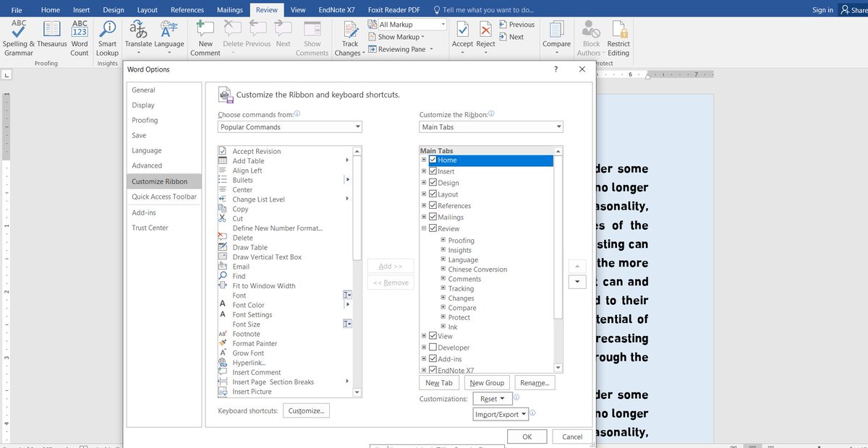The height and width of the screenshot is (448, 868).
Task: Enable the Developer tab checkbox
Action: [433, 348]
